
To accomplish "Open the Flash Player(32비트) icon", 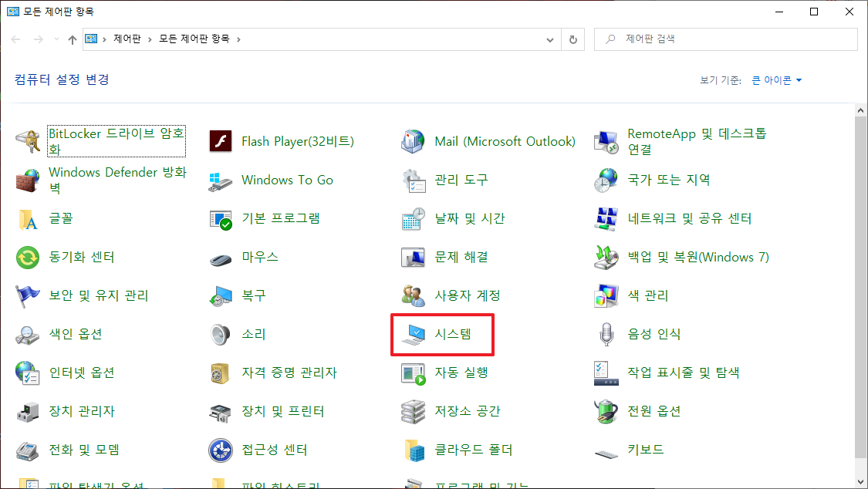I will tap(221, 142).
